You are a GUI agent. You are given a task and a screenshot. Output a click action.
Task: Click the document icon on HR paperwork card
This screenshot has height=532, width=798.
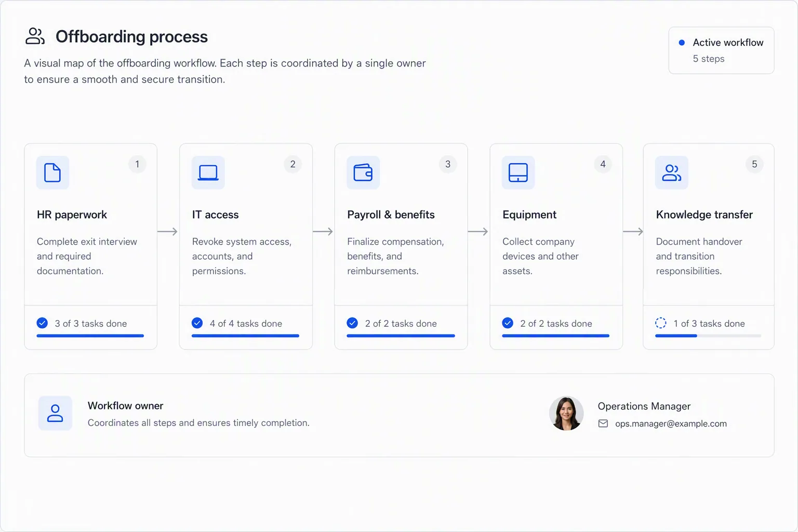[x=52, y=172]
